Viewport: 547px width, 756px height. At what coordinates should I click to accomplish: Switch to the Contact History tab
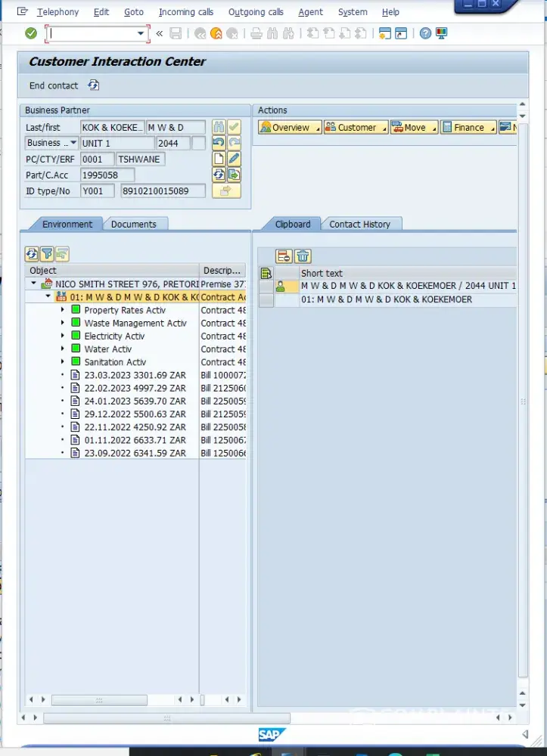click(359, 224)
